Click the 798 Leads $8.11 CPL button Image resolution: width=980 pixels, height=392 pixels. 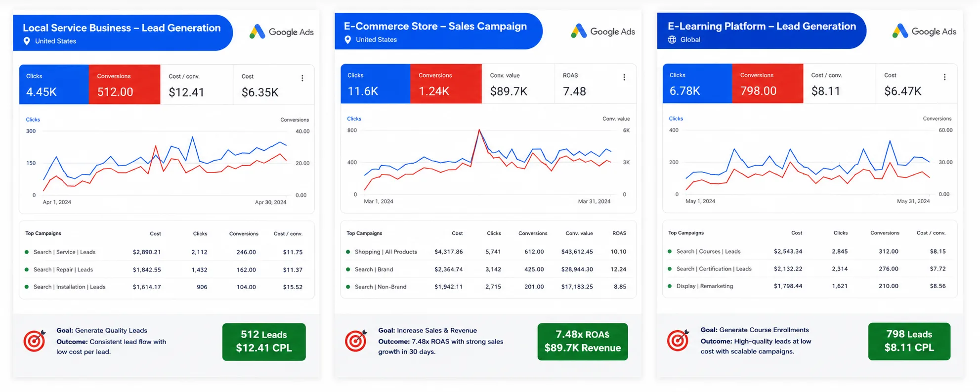pos(909,341)
